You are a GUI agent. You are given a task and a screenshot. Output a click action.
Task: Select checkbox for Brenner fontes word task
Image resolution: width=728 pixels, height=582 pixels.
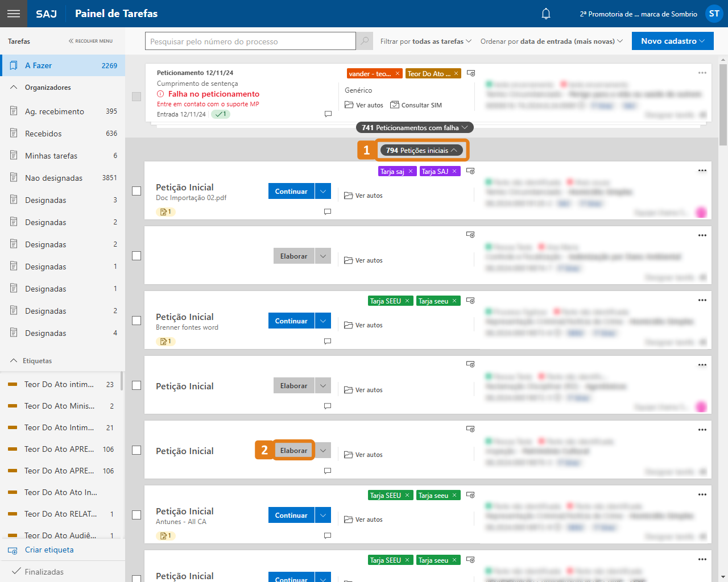point(136,321)
